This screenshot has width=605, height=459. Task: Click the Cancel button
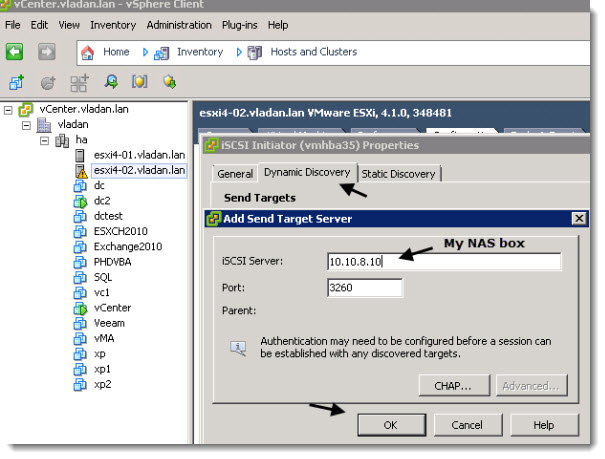pyautogui.click(x=468, y=425)
